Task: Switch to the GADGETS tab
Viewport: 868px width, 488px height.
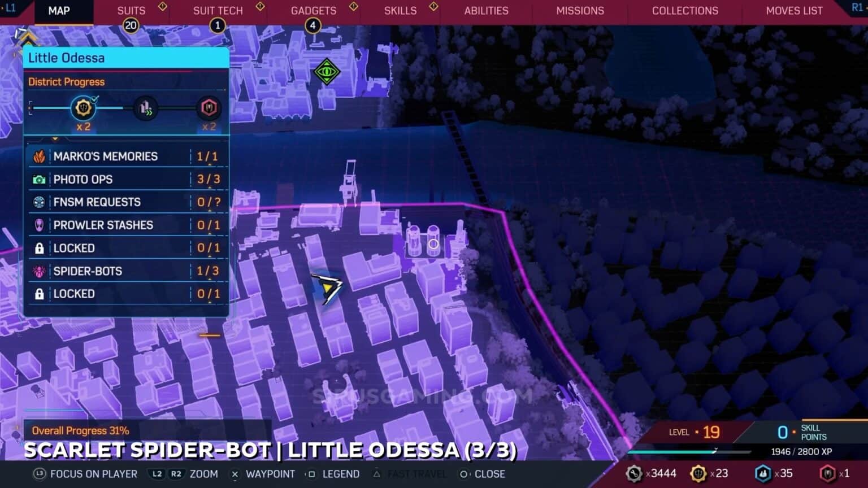Action: (x=314, y=11)
